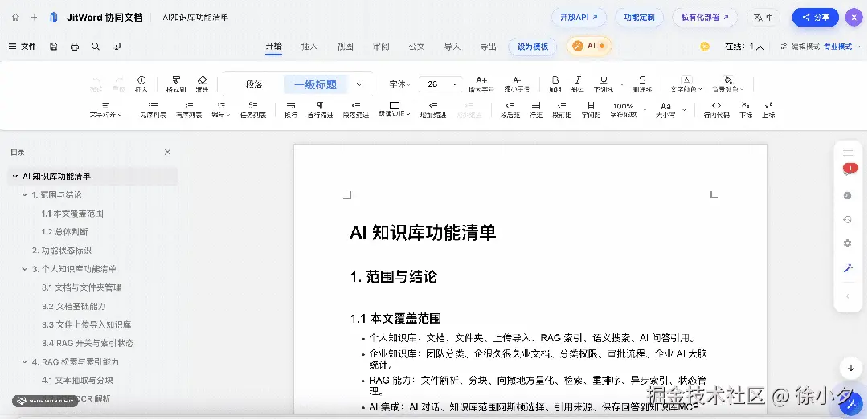Click the 段前距 spacing-before icon
Screen dimensions: 868x420
562,109
